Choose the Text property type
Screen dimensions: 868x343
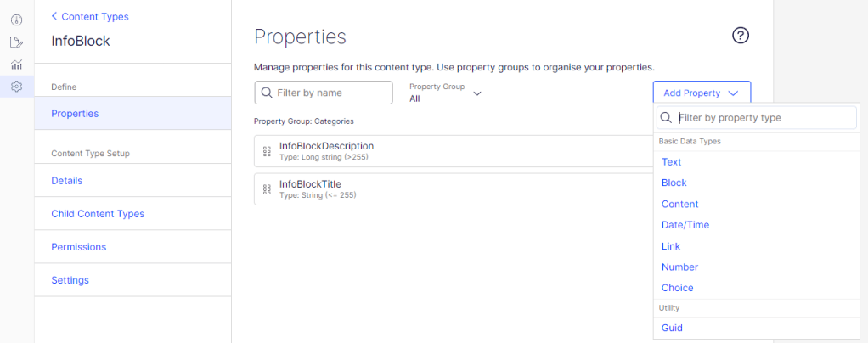point(671,162)
